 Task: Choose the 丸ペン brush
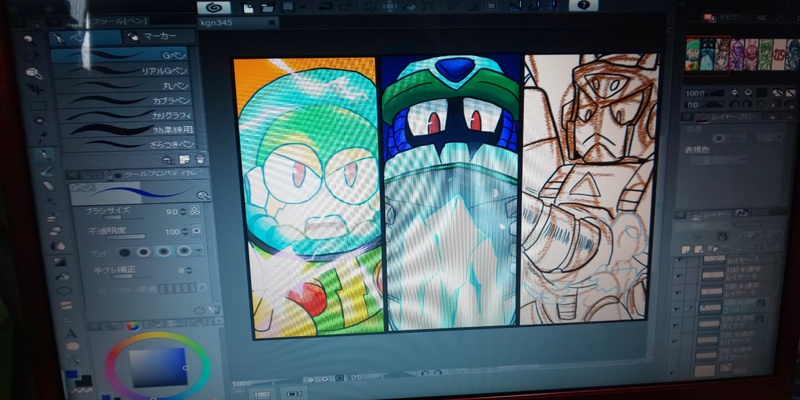(123, 84)
